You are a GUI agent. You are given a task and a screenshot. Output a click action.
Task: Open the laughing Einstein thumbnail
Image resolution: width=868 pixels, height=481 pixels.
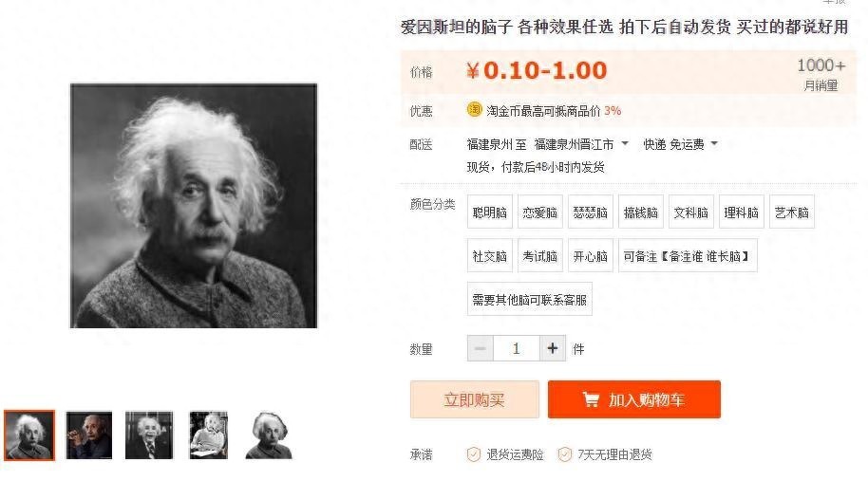149,435
